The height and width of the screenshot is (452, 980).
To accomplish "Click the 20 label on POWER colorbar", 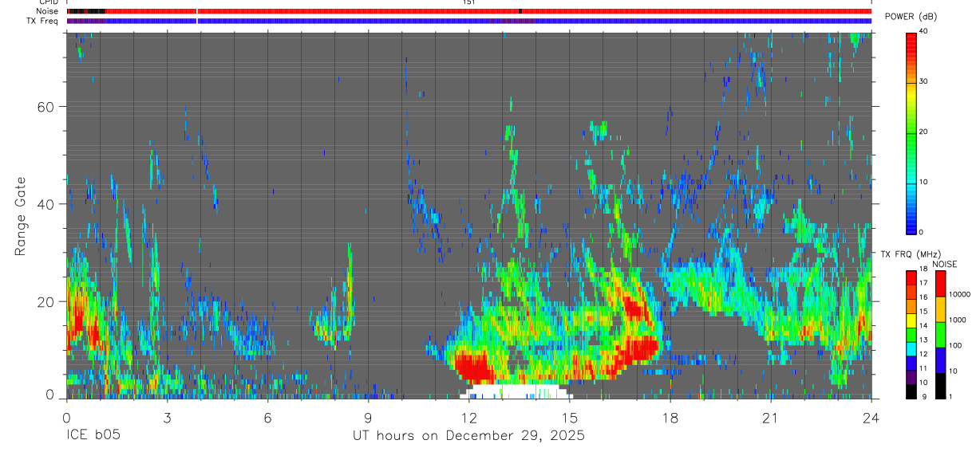I will (x=924, y=132).
